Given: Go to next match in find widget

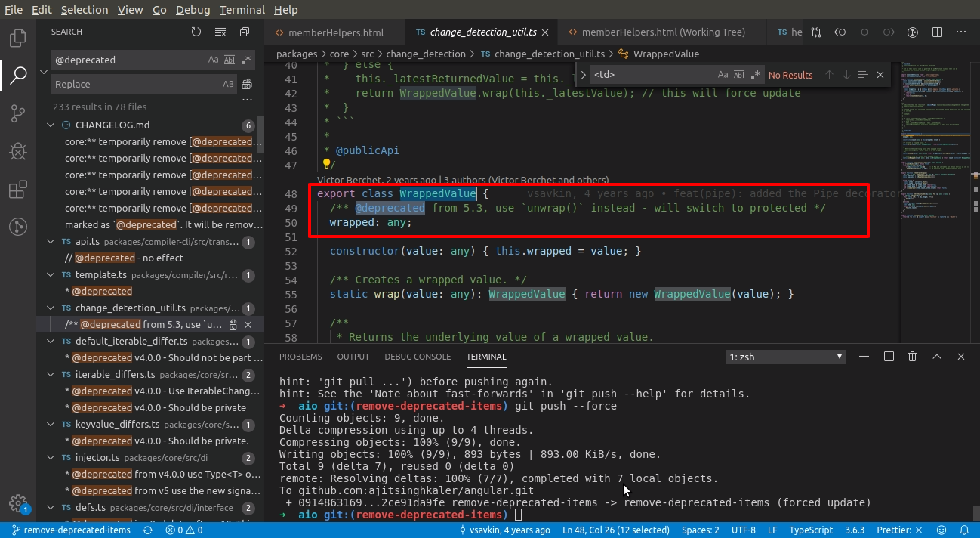Looking at the screenshot, I should point(846,75).
